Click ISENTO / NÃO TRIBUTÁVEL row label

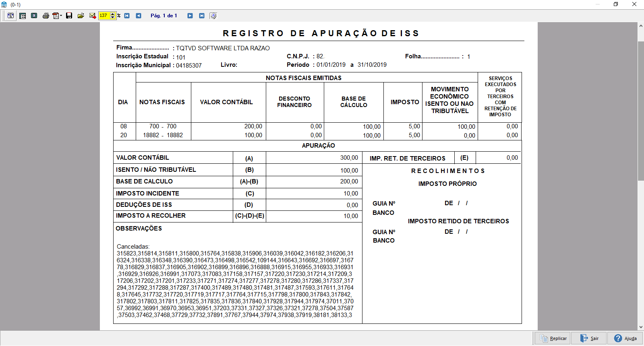(x=156, y=170)
